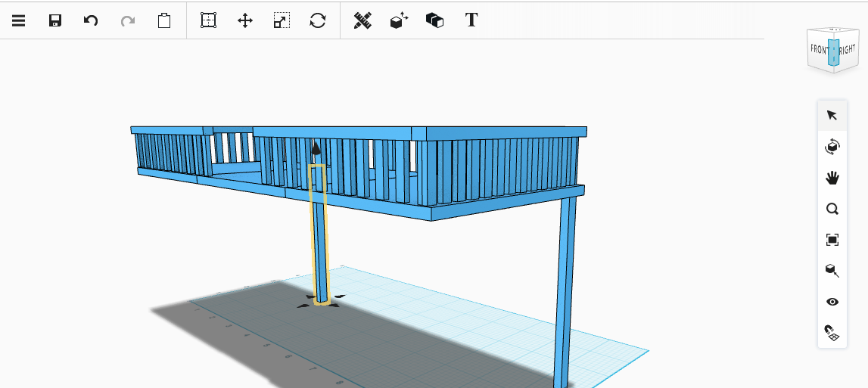Select the Scale tool
The image size is (868, 388).
tap(282, 21)
